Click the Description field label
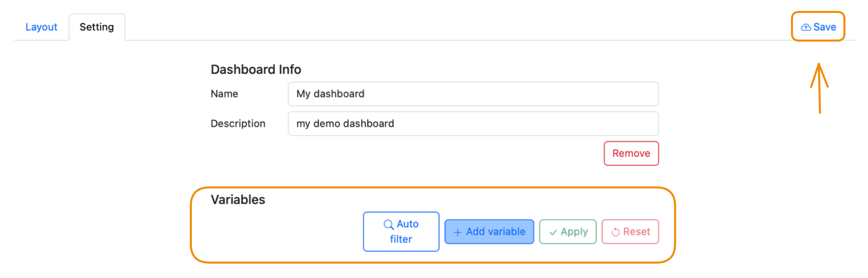Screen dimensions: 868x278 238,124
